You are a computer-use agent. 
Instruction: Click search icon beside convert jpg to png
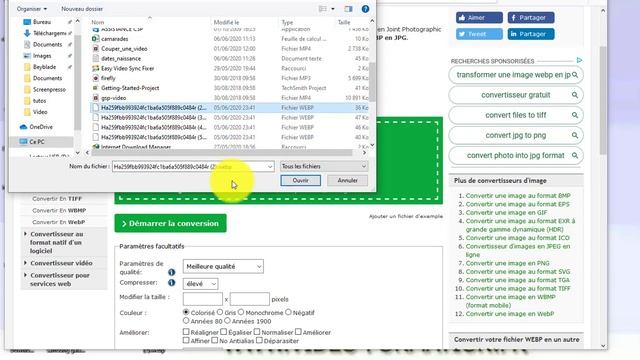(x=575, y=135)
